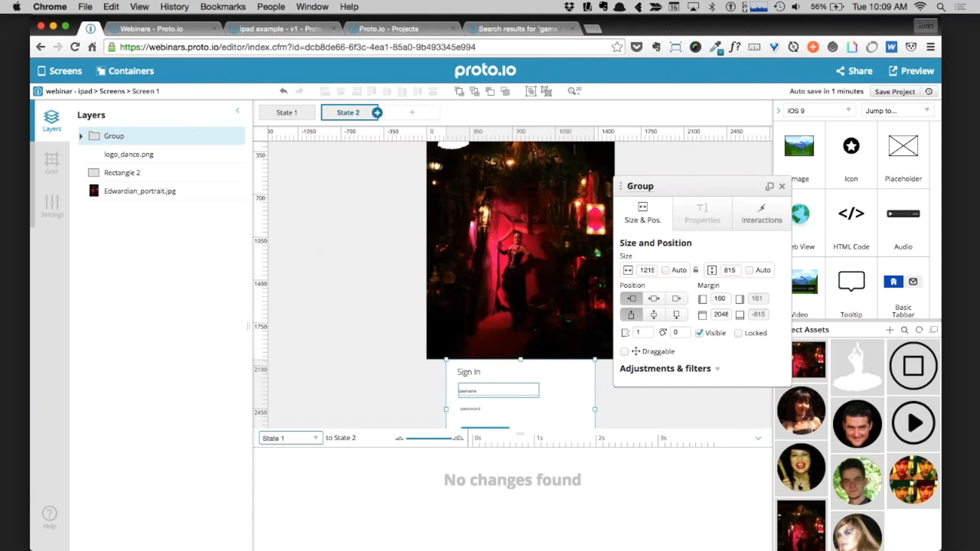
Task: Click the Help question mark icon
Action: click(50, 513)
